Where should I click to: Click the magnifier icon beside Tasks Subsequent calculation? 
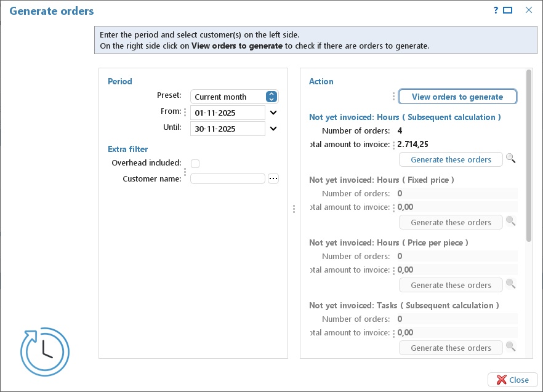tap(510, 346)
